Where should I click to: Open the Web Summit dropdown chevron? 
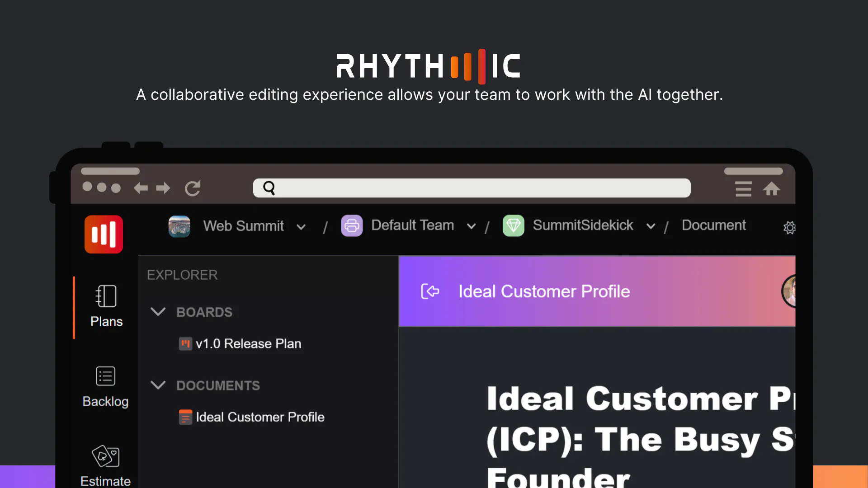click(301, 227)
